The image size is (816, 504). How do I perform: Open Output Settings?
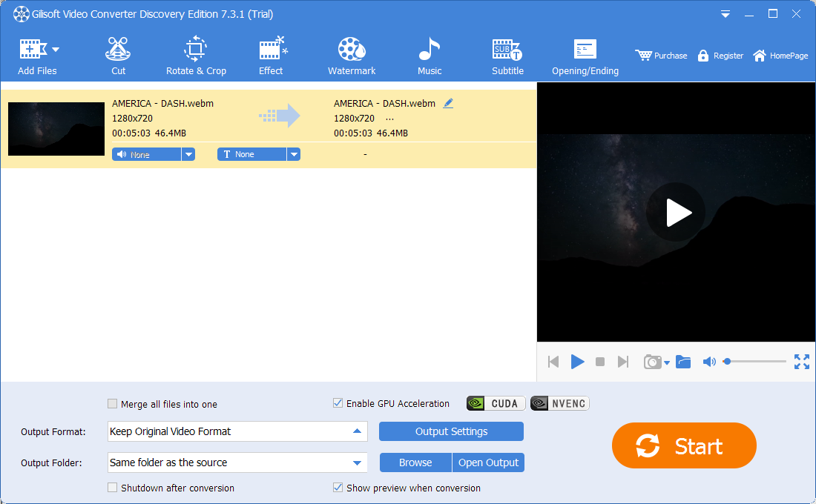pyautogui.click(x=451, y=431)
